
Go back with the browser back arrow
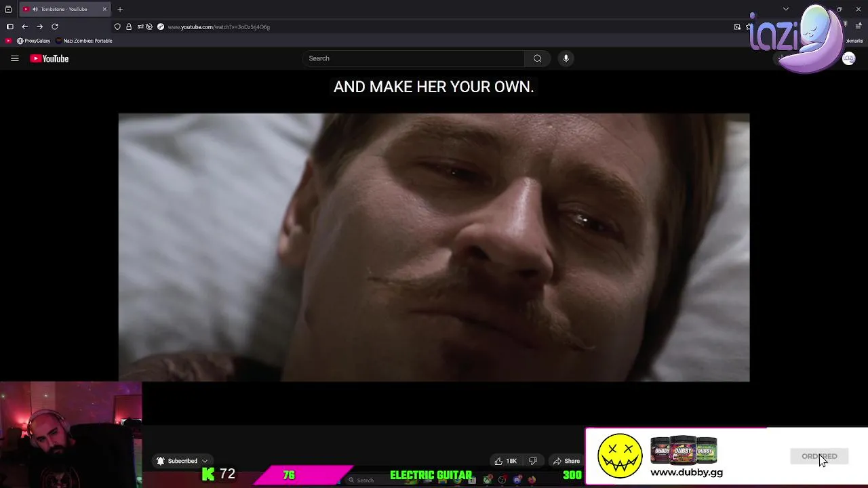coord(25,26)
